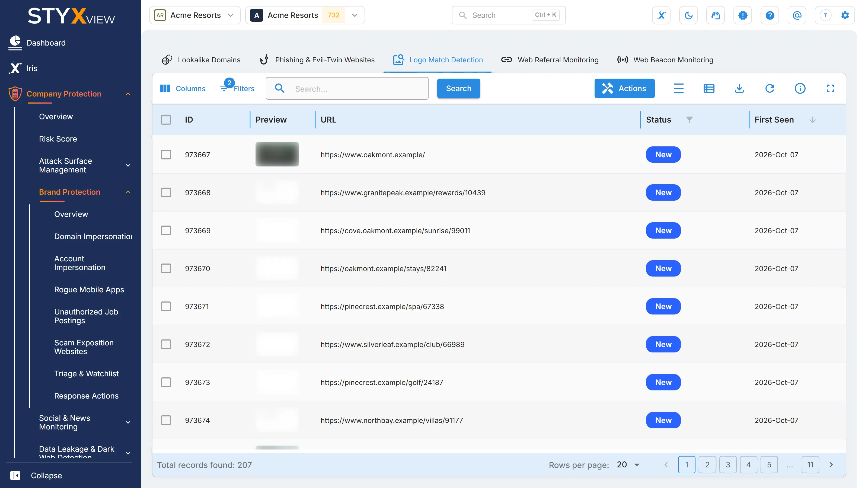
Task: Check the row for ID 973668
Action: tap(166, 193)
